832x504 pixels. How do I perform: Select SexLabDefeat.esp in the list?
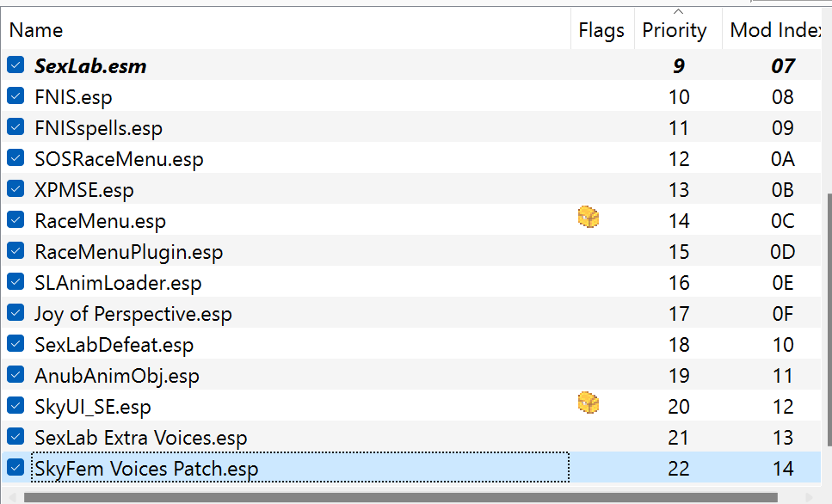click(114, 345)
